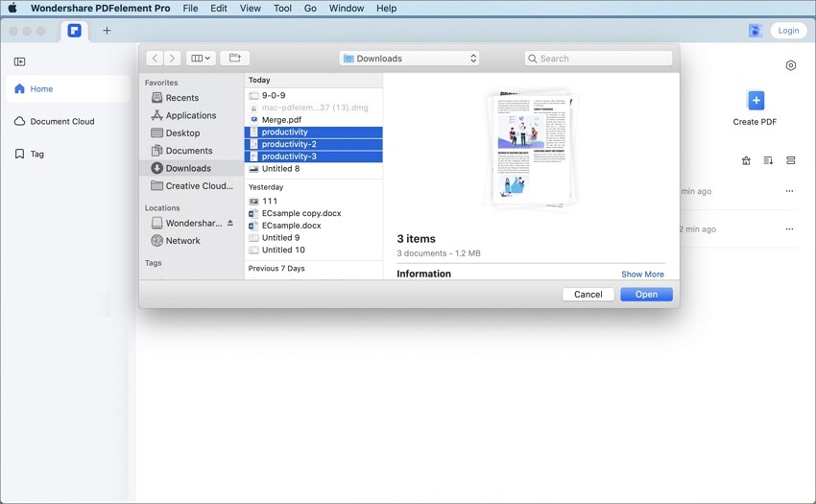This screenshot has width=816, height=504.
Task: Create a new folder in dialog
Action: pyautogui.click(x=234, y=58)
